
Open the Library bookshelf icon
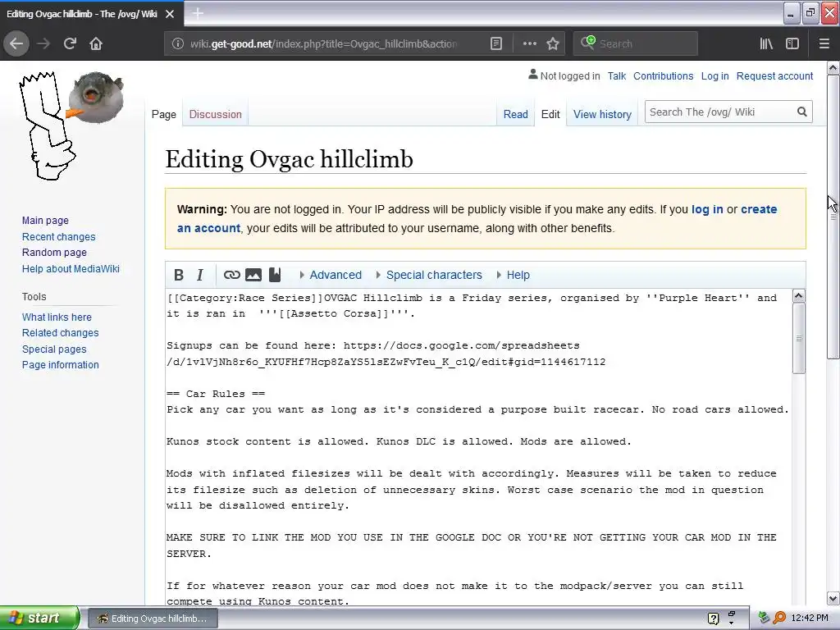(767, 44)
